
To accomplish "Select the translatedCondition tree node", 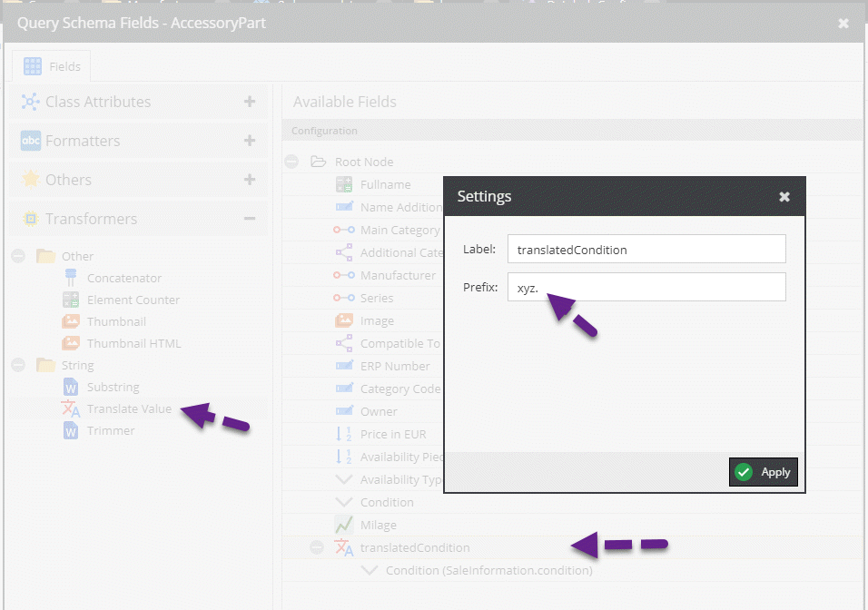I will pyautogui.click(x=415, y=547).
